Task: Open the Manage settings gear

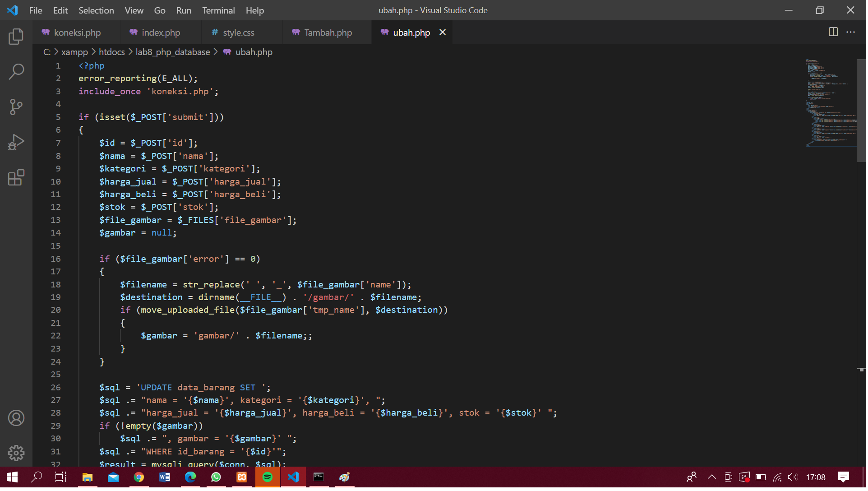Action: tap(16, 453)
